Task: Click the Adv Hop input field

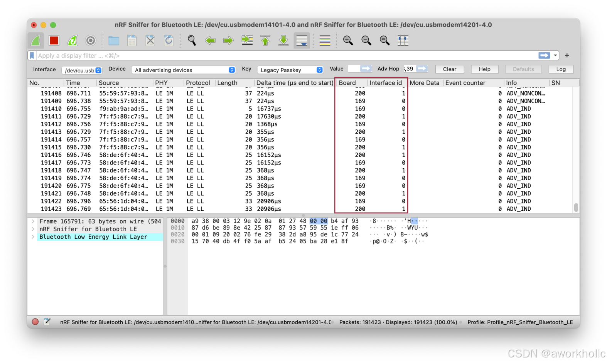Action: click(x=409, y=69)
